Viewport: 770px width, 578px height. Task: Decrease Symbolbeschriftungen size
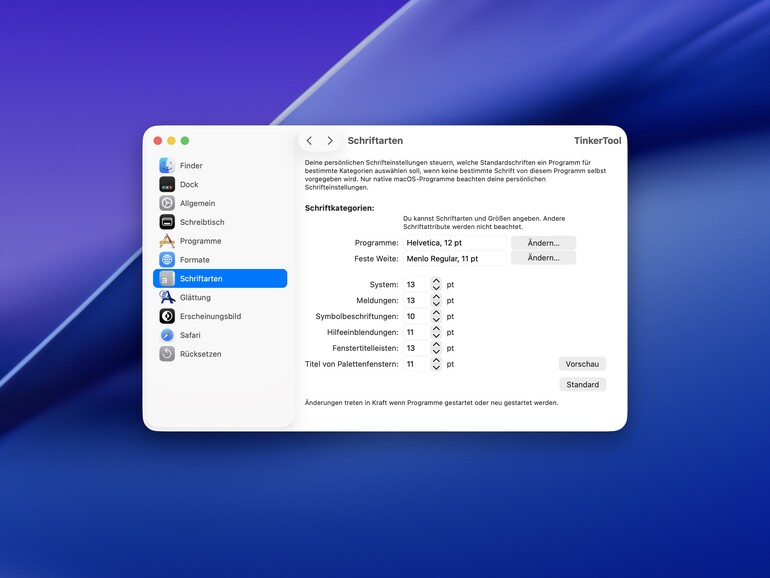[x=436, y=320]
